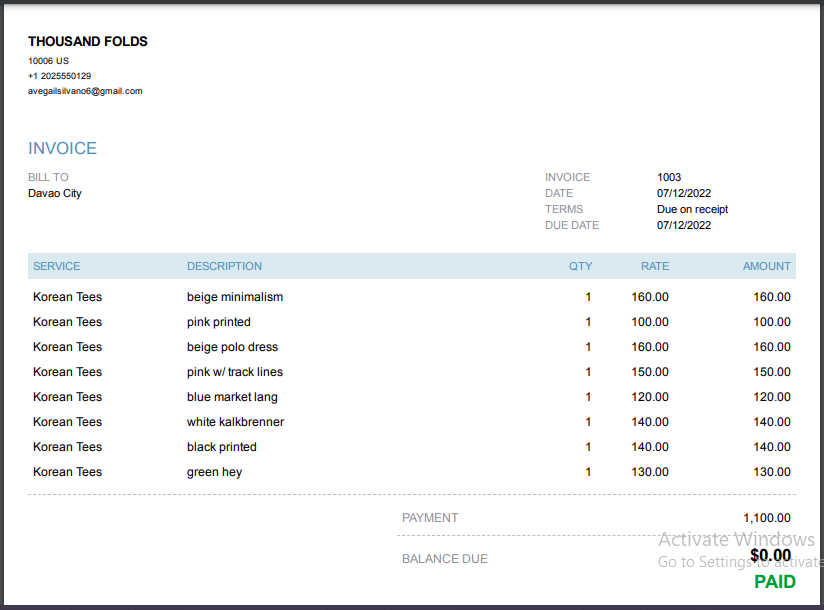Select the beige polo dress description
This screenshot has height=610, width=824.
232,347
